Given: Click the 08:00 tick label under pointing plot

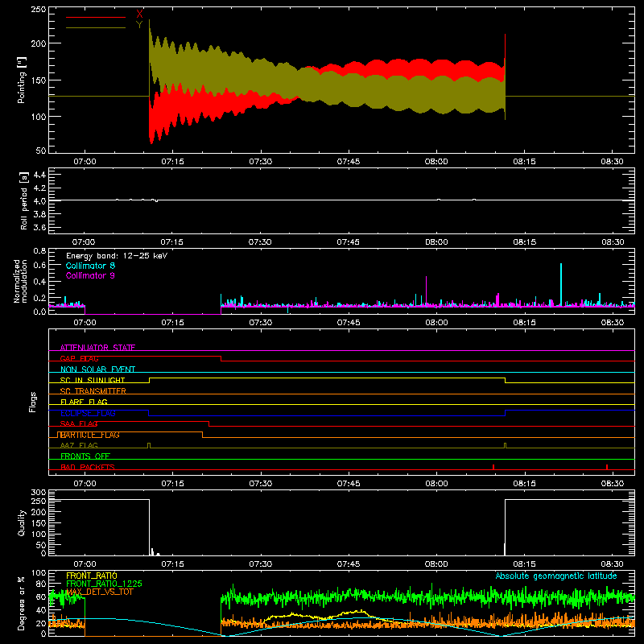Looking at the screenshot, I should click(436, 162).
